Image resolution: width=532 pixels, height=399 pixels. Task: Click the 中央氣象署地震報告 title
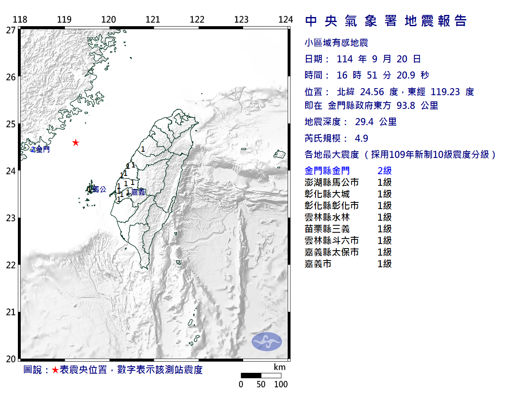386,21
